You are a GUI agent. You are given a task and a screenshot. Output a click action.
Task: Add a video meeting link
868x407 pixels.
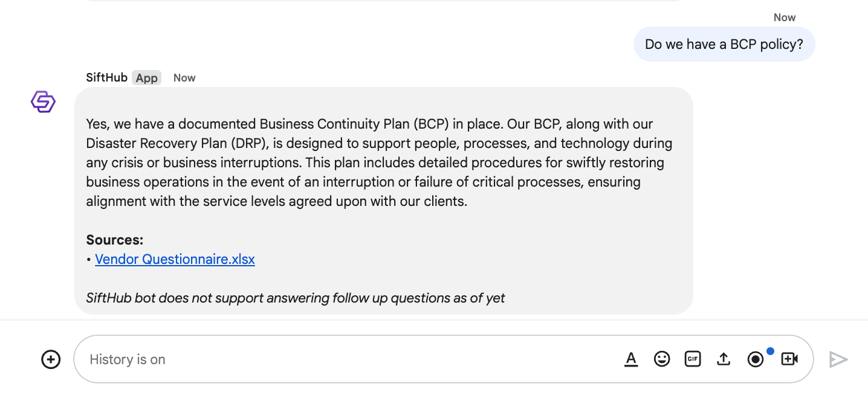(x=789, y=359)
